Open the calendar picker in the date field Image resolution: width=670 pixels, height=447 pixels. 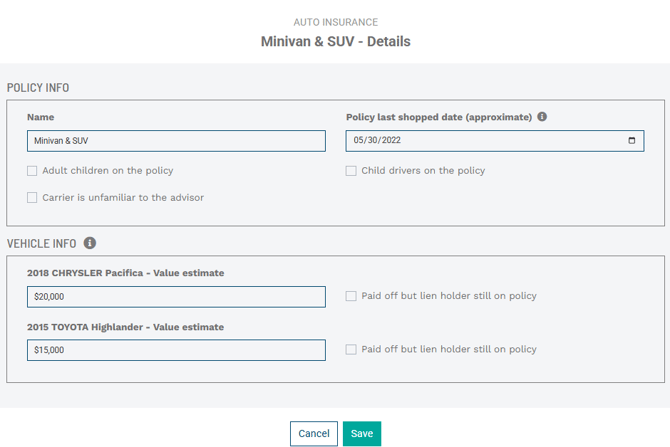[x=631, y=141]
